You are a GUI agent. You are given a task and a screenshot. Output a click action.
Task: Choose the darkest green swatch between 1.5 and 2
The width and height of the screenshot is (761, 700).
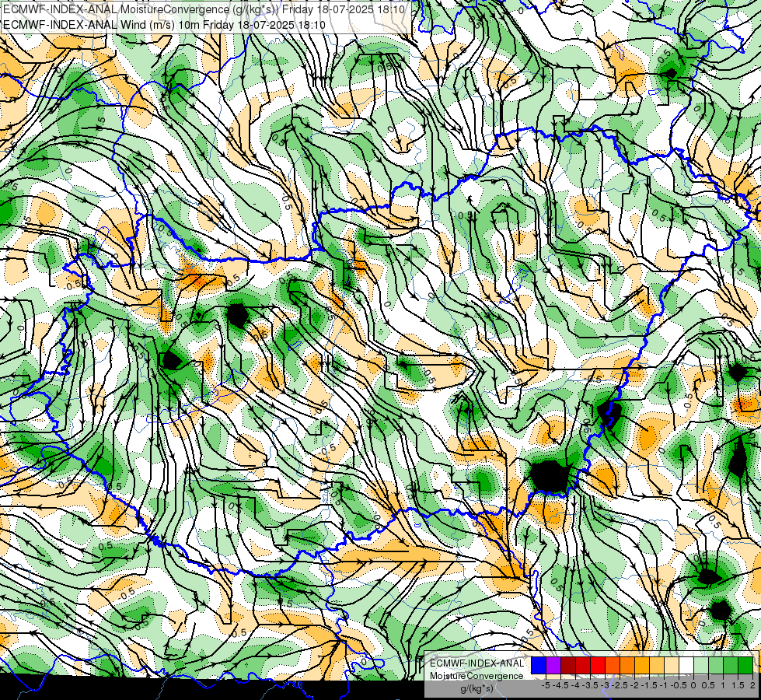tap(745, 665)
